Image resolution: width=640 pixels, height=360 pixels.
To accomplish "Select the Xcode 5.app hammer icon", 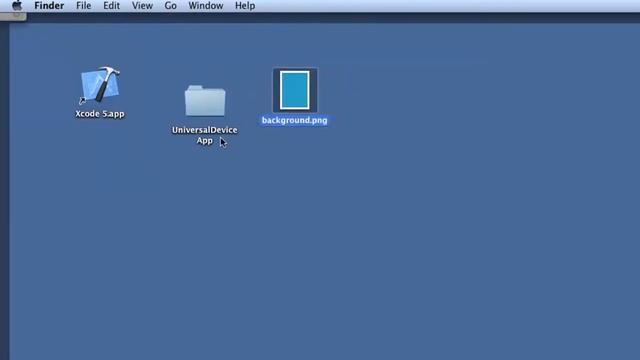I will [x=100, y=85].
